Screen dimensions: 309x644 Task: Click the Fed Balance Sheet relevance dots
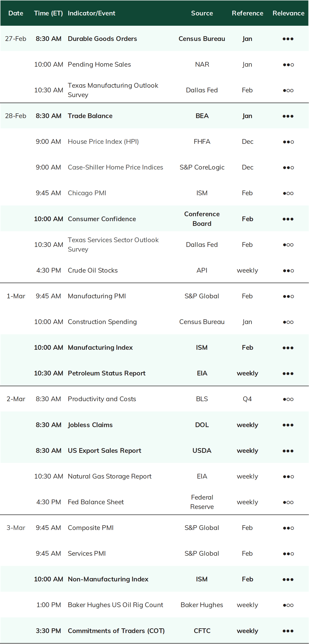(x=288, y=502)
